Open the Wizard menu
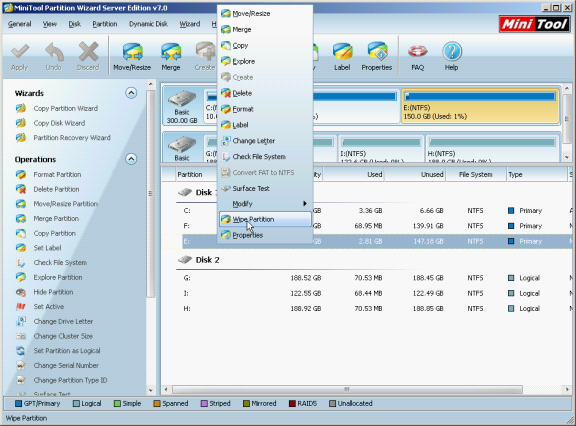Image resolution: width=576 pixels, height=426 pixels. pos(190,24)
